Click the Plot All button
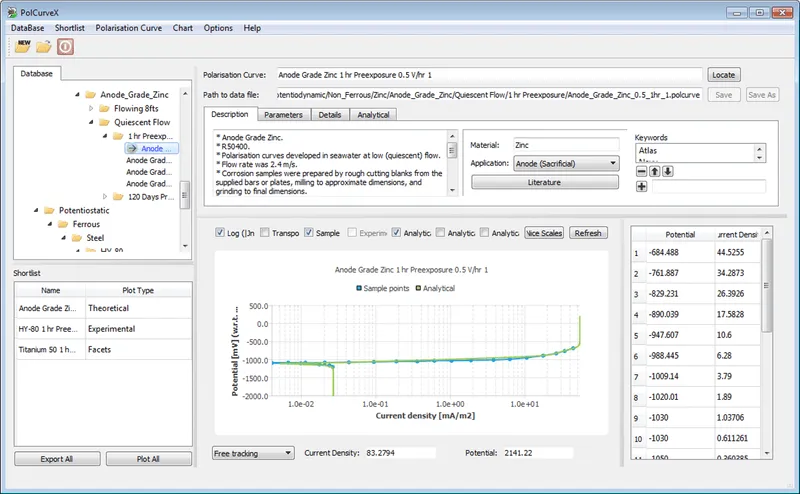Screen dimensions: 800x494 pos(148,459)
